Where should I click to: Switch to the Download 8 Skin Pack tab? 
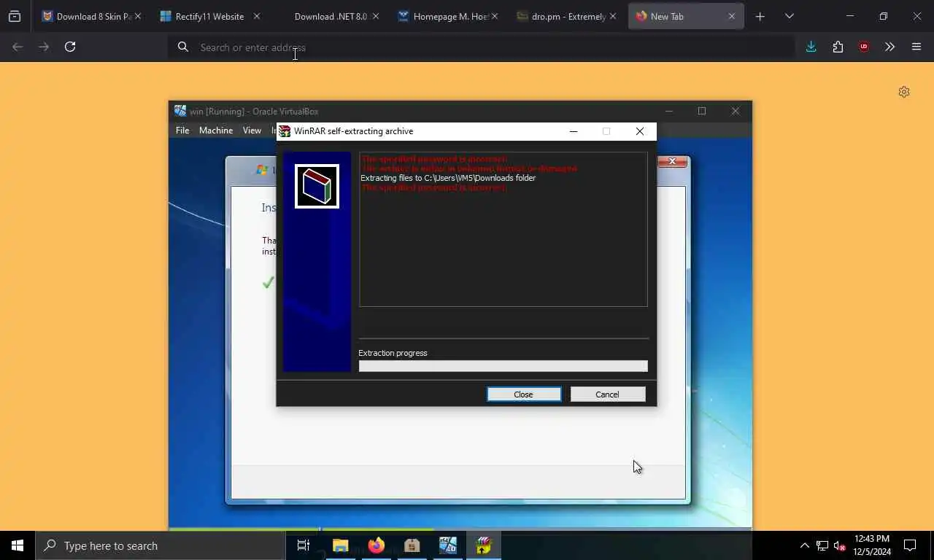91,16
